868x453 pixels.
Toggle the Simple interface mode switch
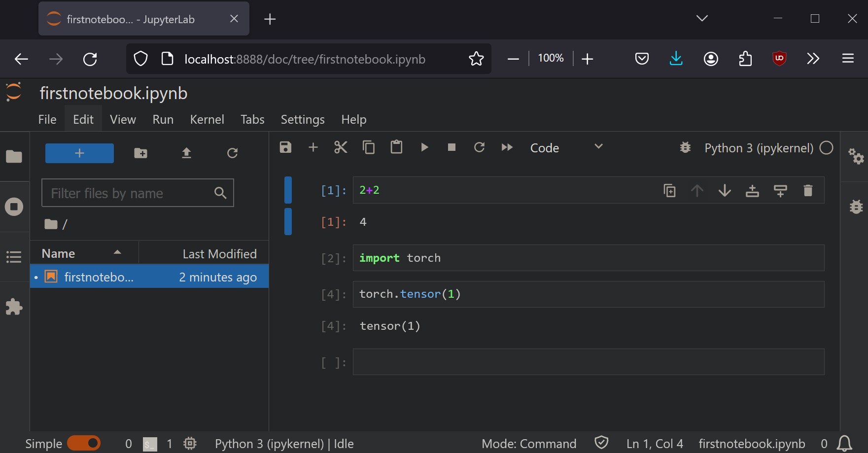click(84, 443)
